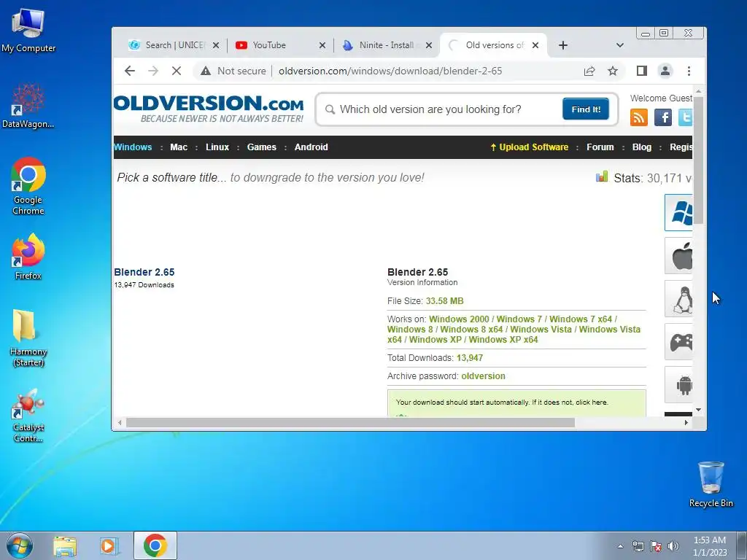747x560 pixels.
Task: Click the address bar URL
Action: [x=390, y=71]
